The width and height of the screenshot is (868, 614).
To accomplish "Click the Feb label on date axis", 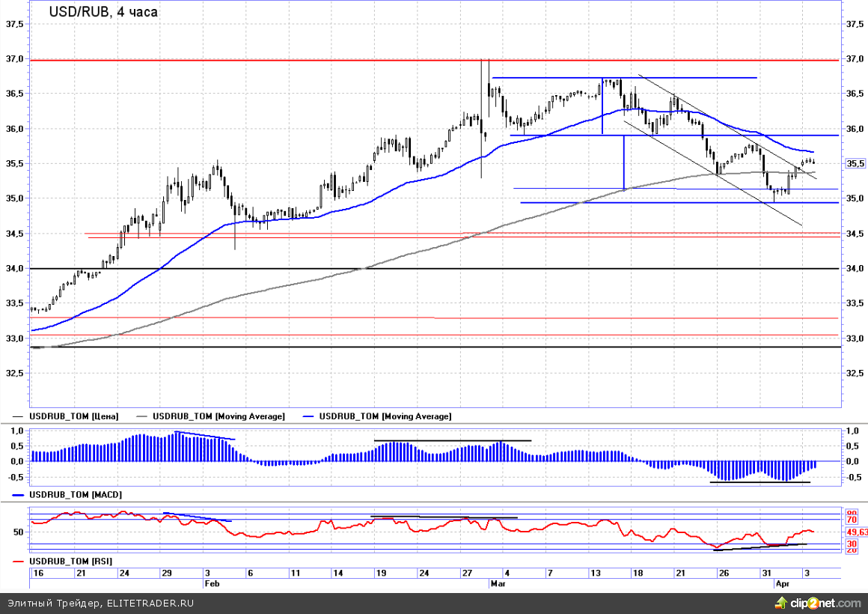I will point(212,583).
